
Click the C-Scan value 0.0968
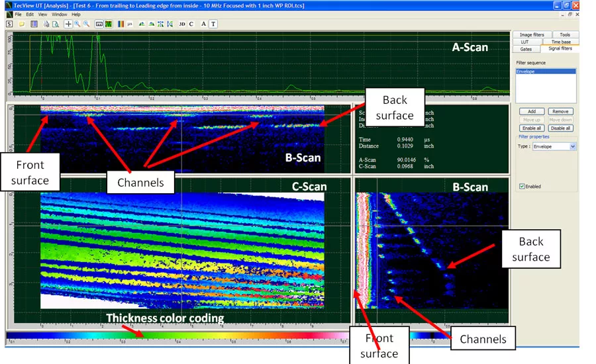(x=405, y=166)
